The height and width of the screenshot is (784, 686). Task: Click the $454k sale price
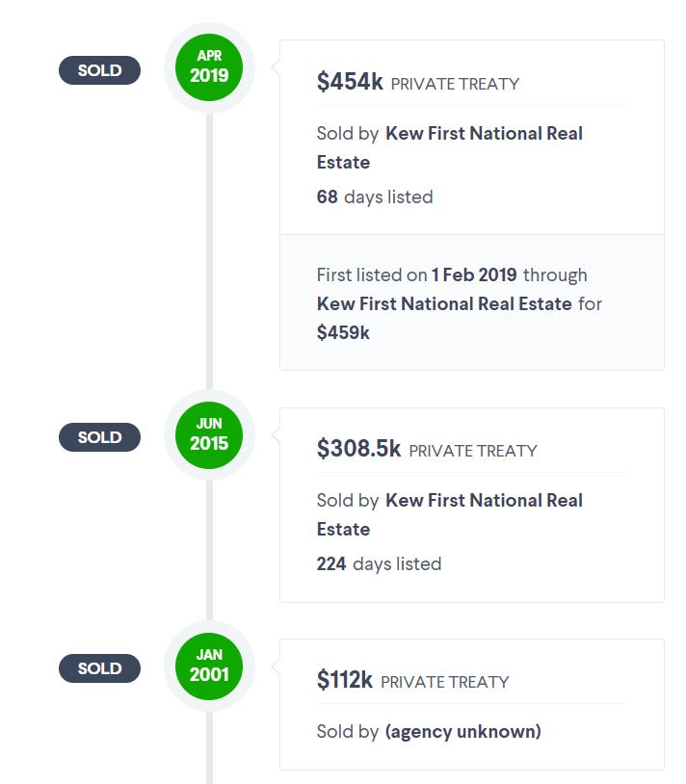click(350, 83)
